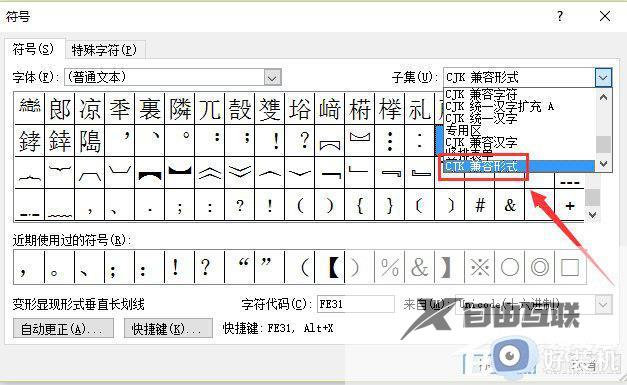
Task: Pick the □ square from recently used symbols
Action: point(570,267)
